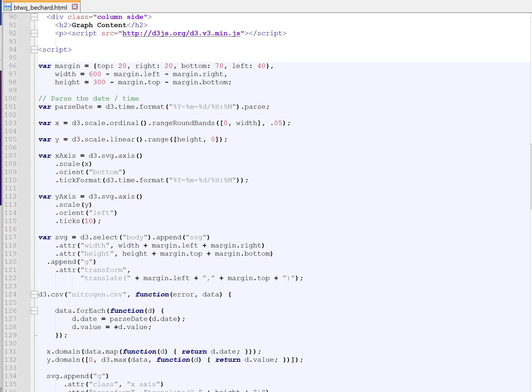Click line number 124 in the margin
532x392 pixels.
point(11,294)
